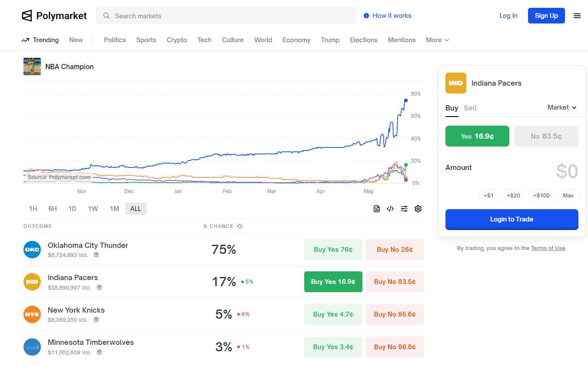Open the Crypto category
Image resolution: width=588 pixels, height=367 pixels.
coord(177,40)
